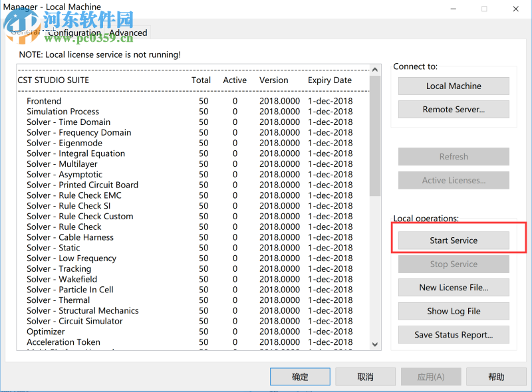Screen dimensions: 532x392
Task: Click the Start Service button
Action: coord(453,240)
